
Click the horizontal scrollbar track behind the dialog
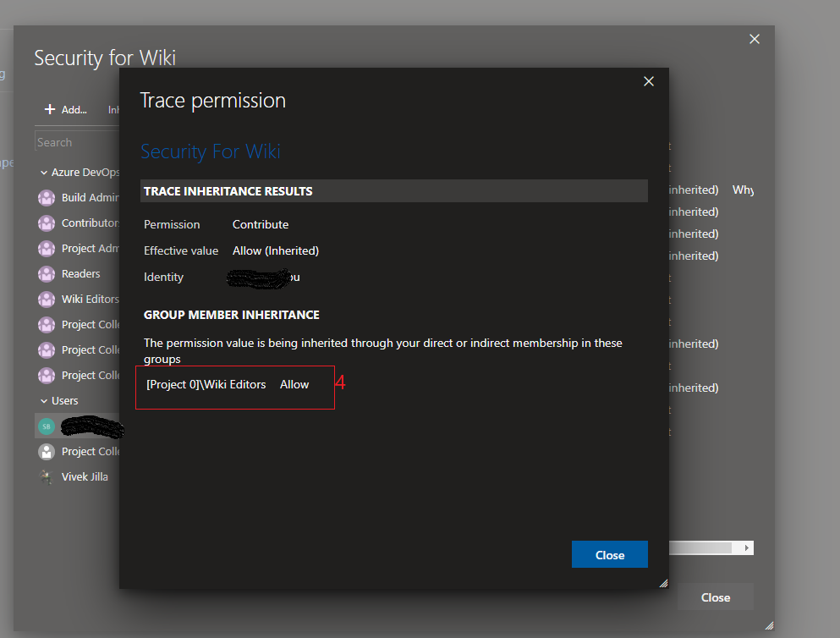pyautogui.click(x=700, y=547)
